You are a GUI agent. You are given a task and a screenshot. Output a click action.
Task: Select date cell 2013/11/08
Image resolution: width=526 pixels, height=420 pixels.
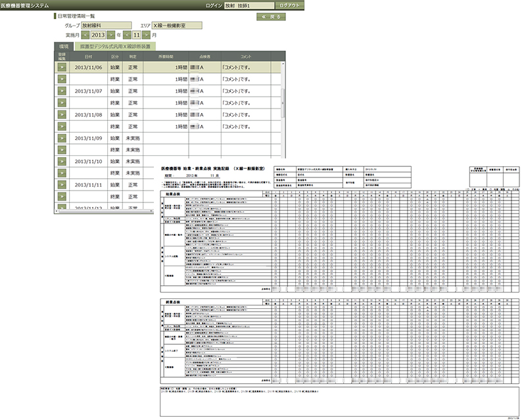(x=88, y=115)
